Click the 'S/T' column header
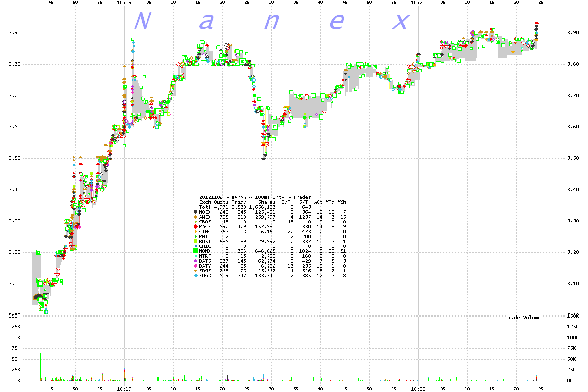This screenshot has height=392, width=588. click(x=303, y=202)
